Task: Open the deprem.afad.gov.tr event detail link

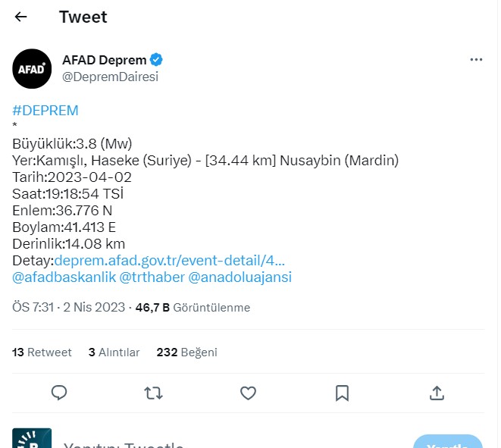Action: 170,261
